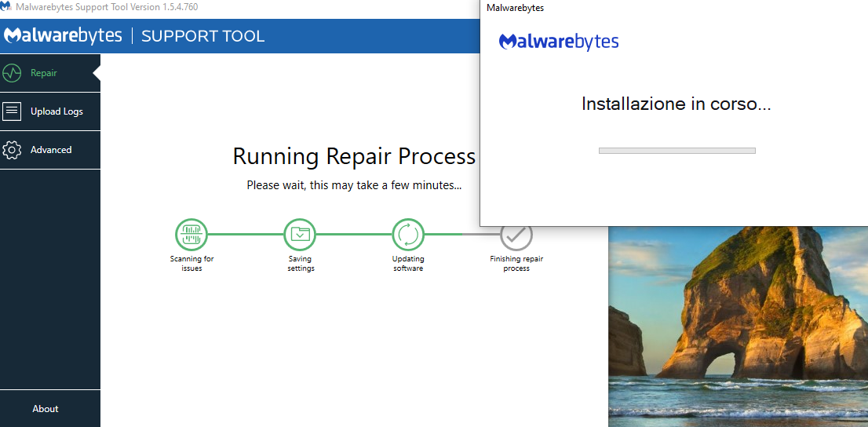Switch to the Upload Logs tab label
Viewport: 868px width, 427px height.
click(x=57, y=111)
